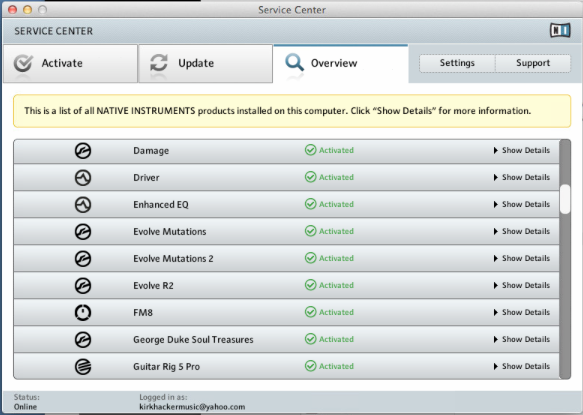Click the Enhanced EQ product name
The height and width of the screenshot is (415, 583).
point(161,205)
